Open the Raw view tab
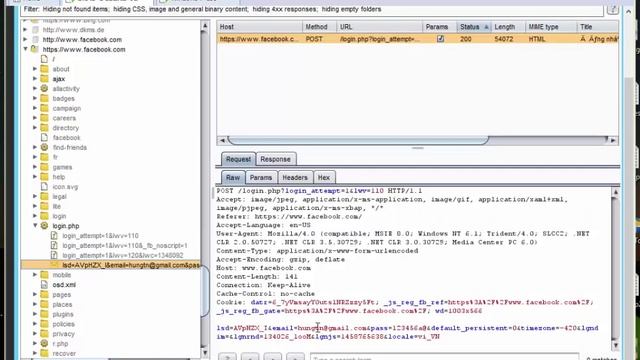The height and width of the screenshot is (360, 640). [x=233, y=178]
